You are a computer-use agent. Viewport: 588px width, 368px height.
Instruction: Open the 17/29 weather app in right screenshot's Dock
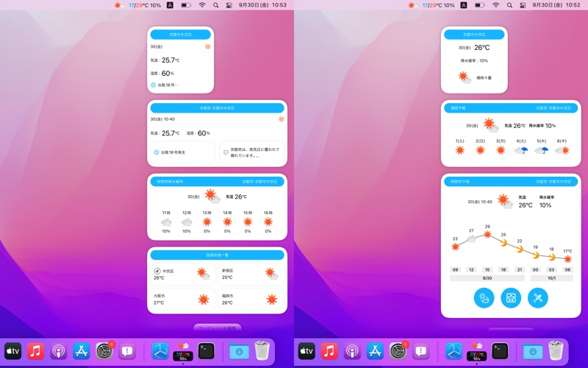[476, 352]
